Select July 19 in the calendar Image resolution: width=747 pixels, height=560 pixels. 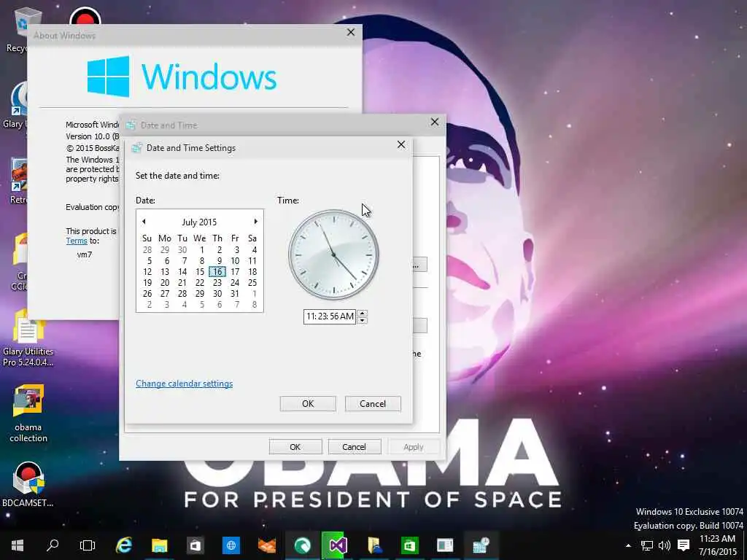[x=147, y=283]
